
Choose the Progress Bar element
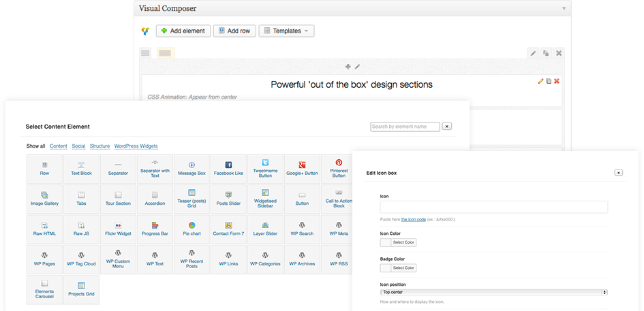coord(155,229)
